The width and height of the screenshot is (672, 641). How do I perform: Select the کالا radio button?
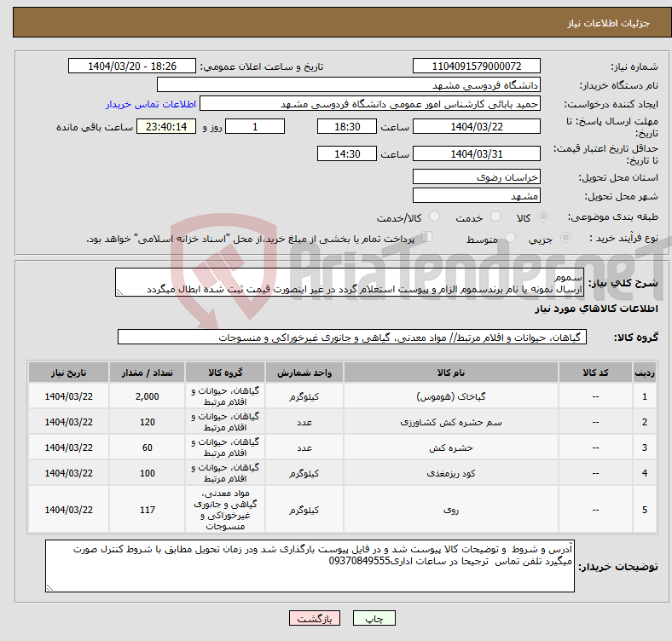(x=543, y=217)
